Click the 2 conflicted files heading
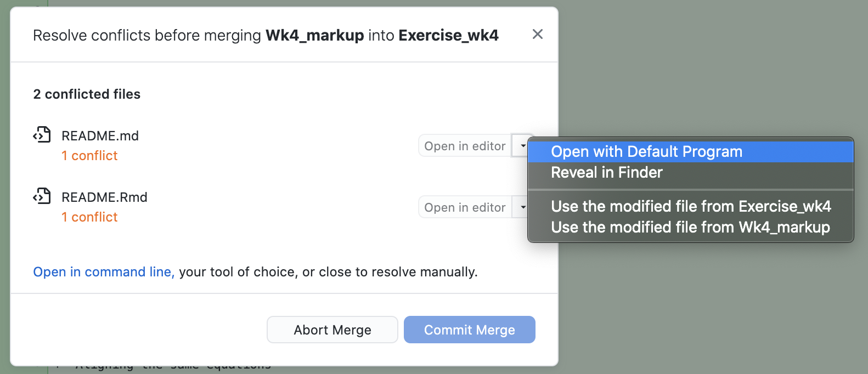The width and height of the screenshot is (868, 374). point(87,94)
